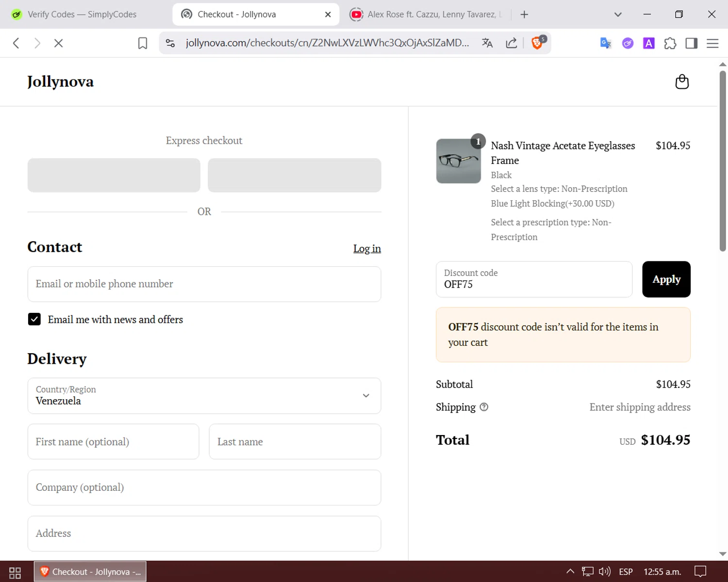Click the Jollynova store logo
This screenshot has height=582, width=728.
[61, 81]
